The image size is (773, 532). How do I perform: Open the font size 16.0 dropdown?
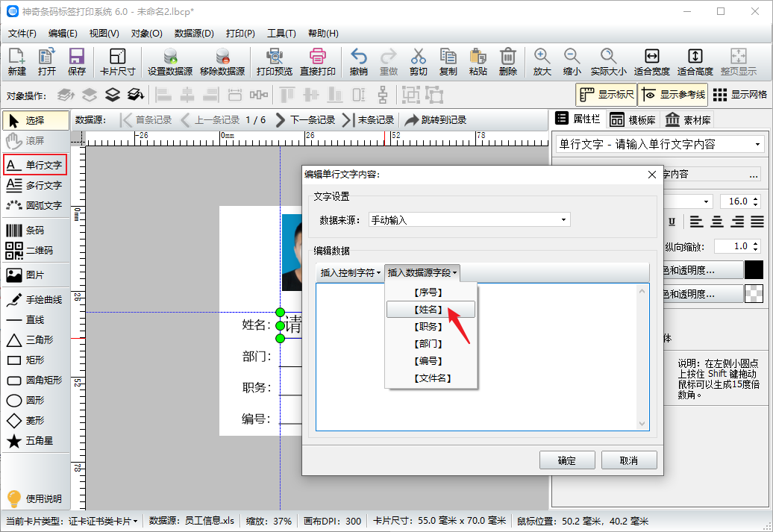coord(757,201)
